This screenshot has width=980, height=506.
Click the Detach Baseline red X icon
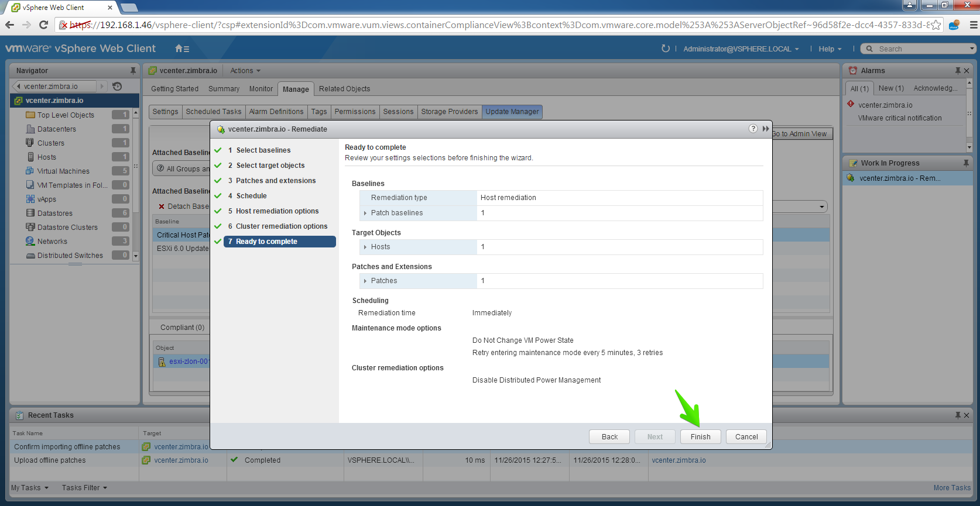point(162,206)
